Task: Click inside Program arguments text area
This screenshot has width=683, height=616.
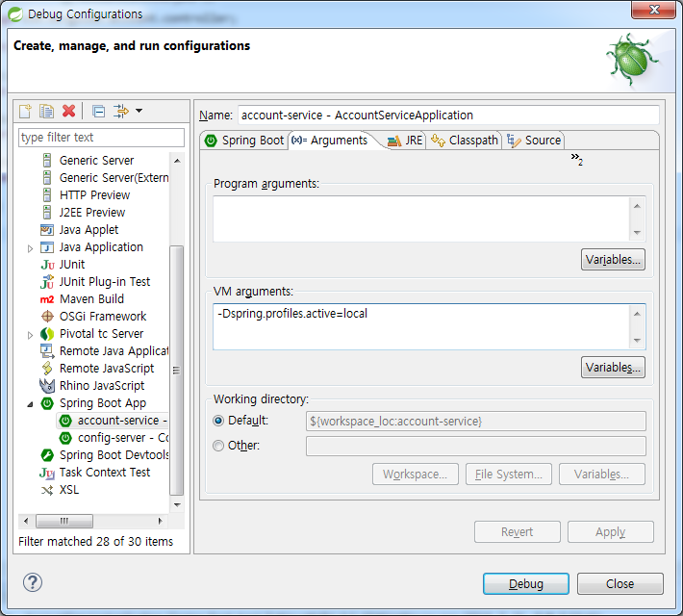Action: [421, 218]
